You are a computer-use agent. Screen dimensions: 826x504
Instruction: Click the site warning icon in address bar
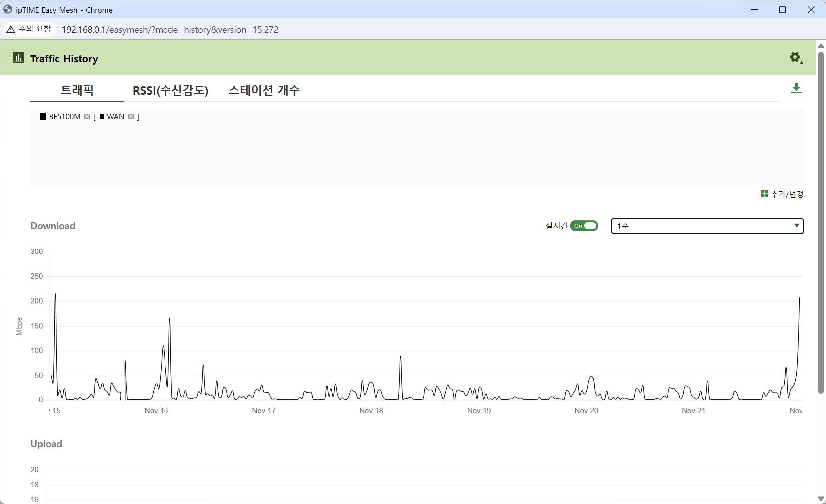(11, 29)
